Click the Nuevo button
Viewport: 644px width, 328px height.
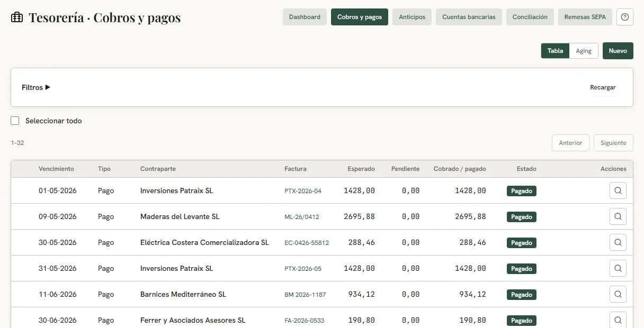[618, 51]
